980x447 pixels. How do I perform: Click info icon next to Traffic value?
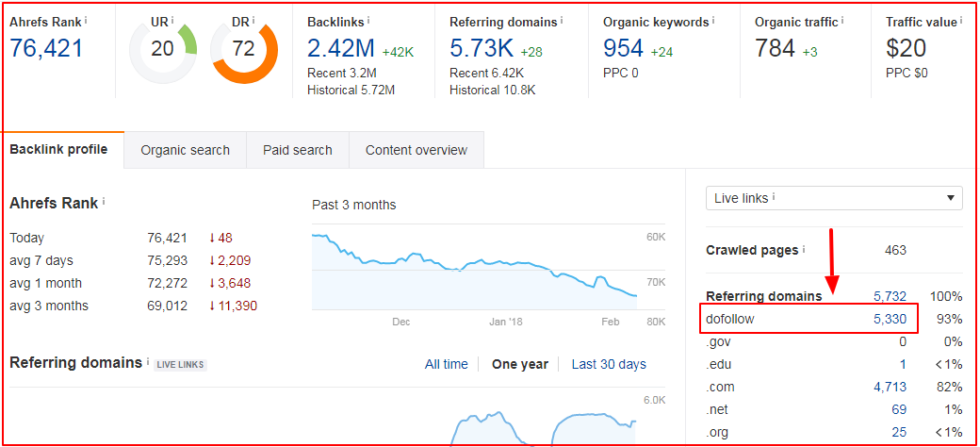[961, 20]
